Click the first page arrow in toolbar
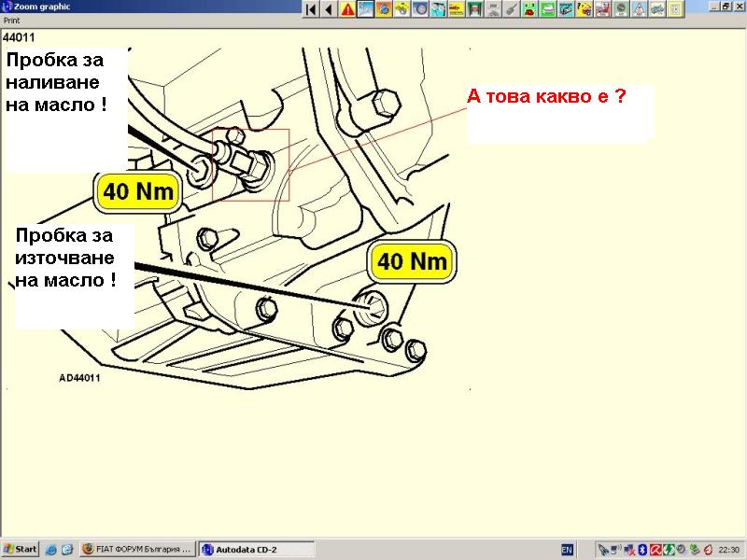The width and height of the screenshot is (747, 560). 311,9
